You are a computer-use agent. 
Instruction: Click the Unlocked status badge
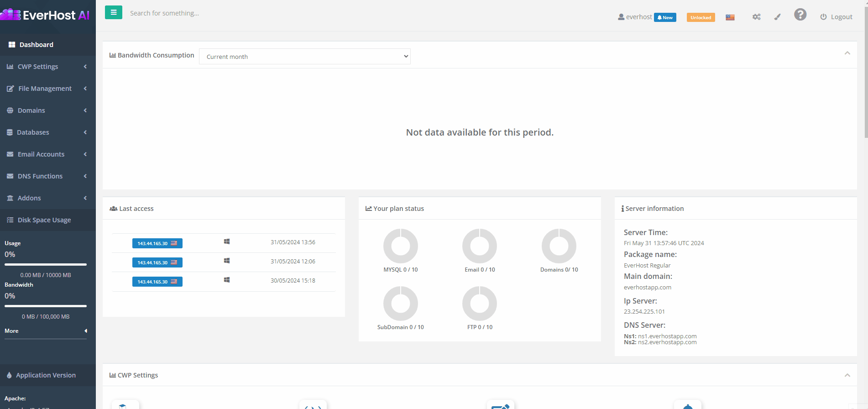click(x=701, y=17)
